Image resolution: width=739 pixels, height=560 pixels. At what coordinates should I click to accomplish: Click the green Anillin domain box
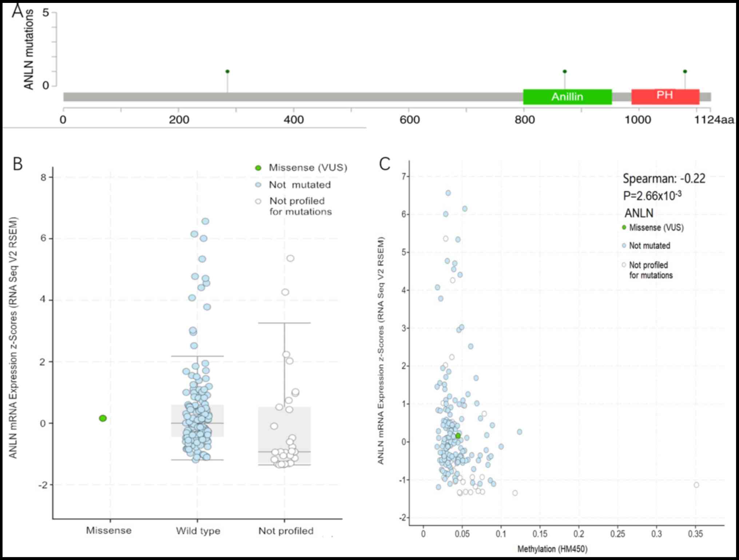coord(567,97)
